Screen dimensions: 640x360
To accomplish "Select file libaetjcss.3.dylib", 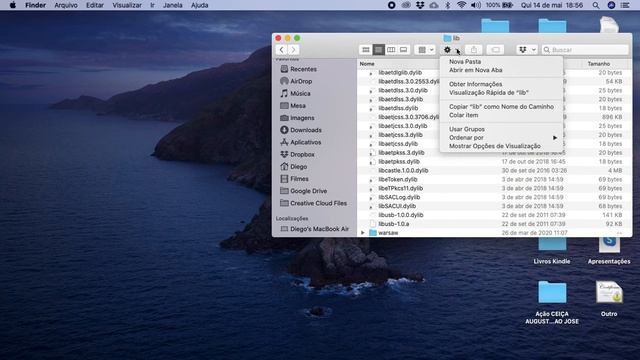I will click(x=400, y=135).
